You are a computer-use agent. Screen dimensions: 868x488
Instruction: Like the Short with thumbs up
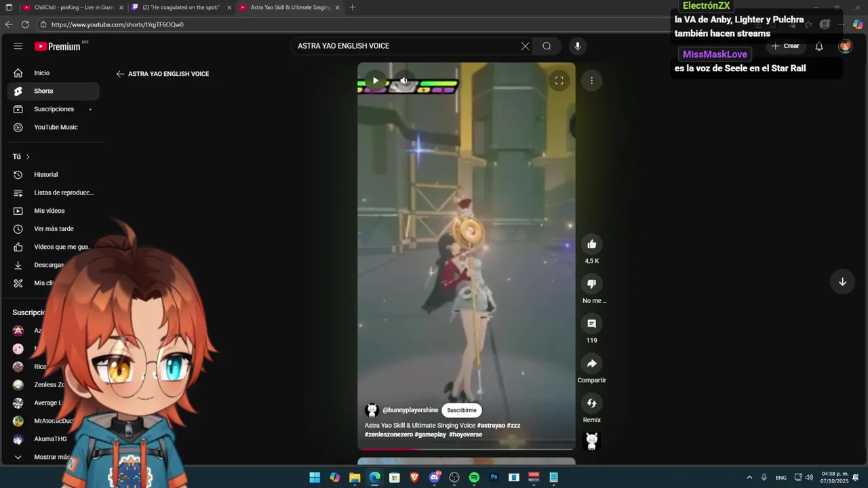tap(591, 244)
